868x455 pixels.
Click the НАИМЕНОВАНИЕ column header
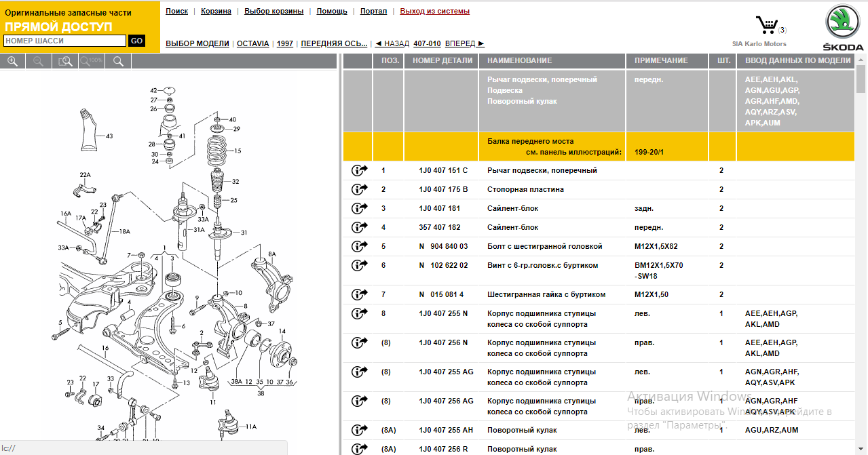[552, 60]
